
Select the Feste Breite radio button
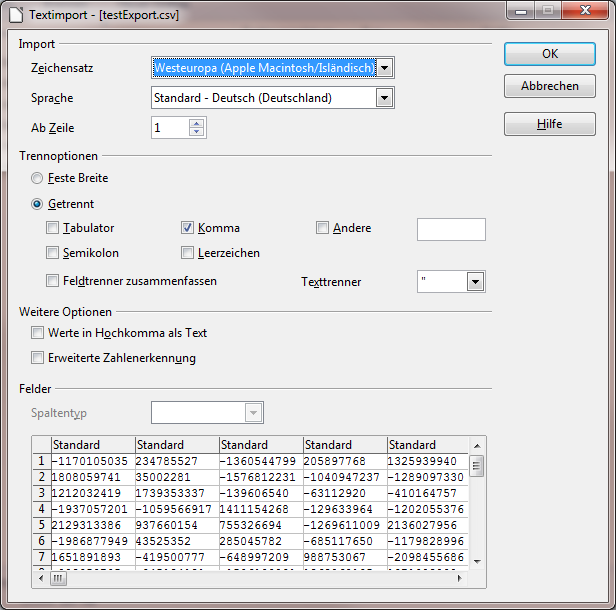click(38, 178)
